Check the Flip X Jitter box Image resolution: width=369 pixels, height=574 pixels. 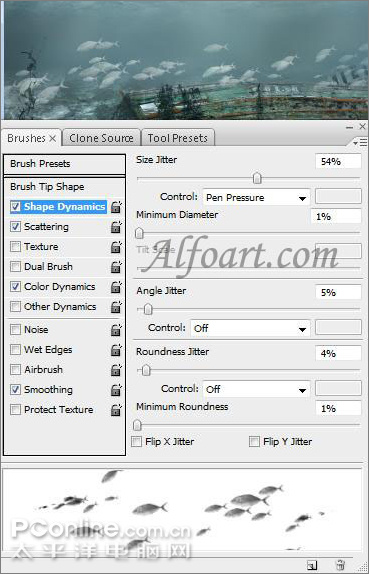coord(137,441)
